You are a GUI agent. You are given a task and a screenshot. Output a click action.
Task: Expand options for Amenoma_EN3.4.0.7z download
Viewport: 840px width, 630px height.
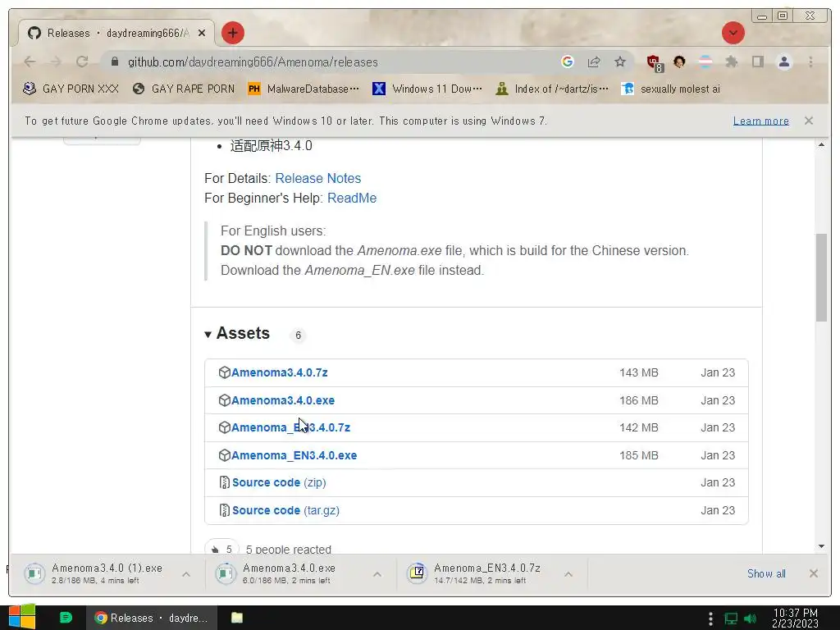click(568, 574)
